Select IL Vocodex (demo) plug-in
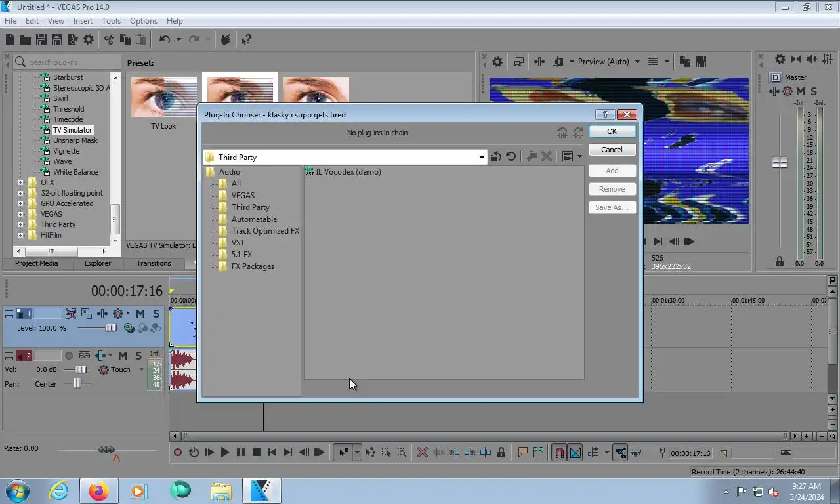 (x=343, y=172)
